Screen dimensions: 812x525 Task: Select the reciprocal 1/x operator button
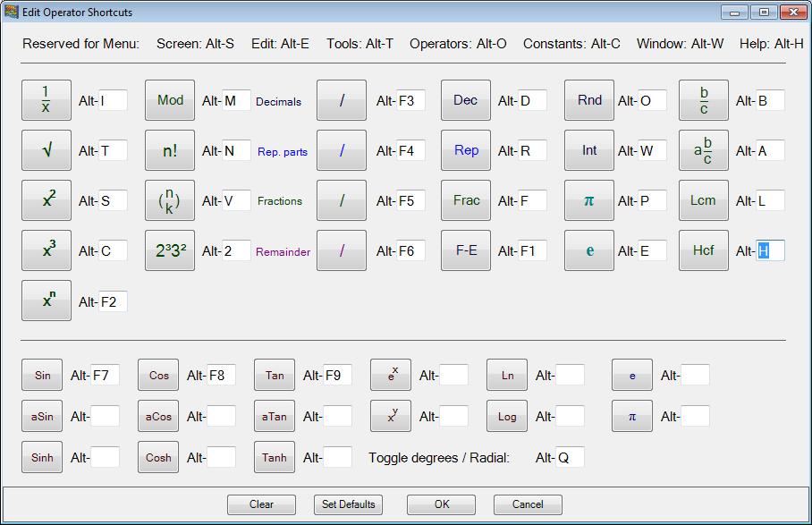(46, 100)
